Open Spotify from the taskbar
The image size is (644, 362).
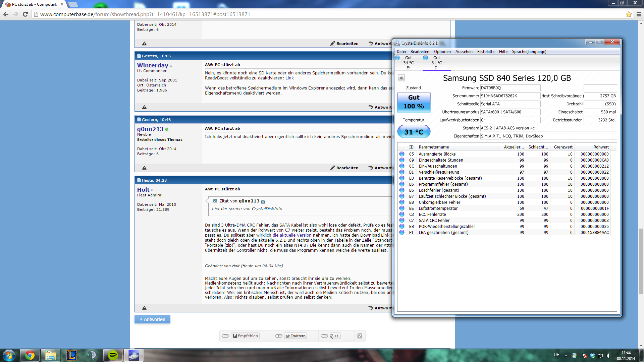113,355
